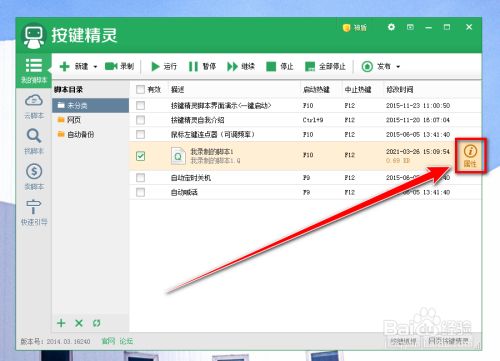Image resolution: width=500 pixels, height=361 pixels.
Task: Uncheck the 我录制的脚本1 row checkbox
Action: coord(140,156)
